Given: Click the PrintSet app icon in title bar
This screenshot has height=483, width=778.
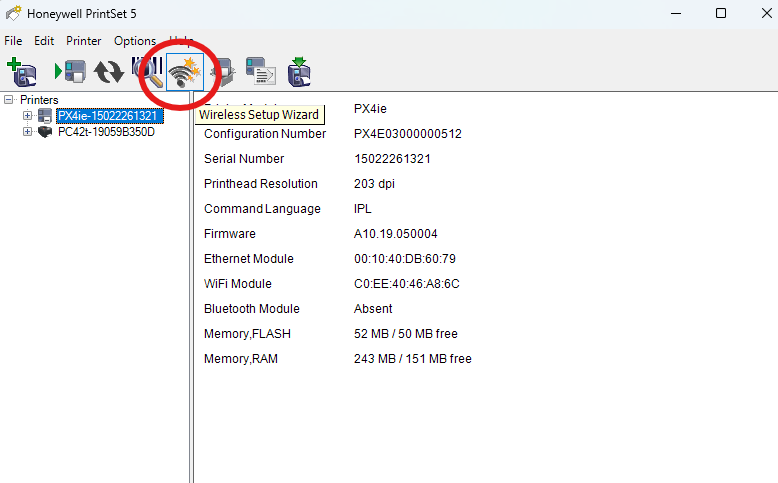Looking at the screenshot, I should pos(13,13).
